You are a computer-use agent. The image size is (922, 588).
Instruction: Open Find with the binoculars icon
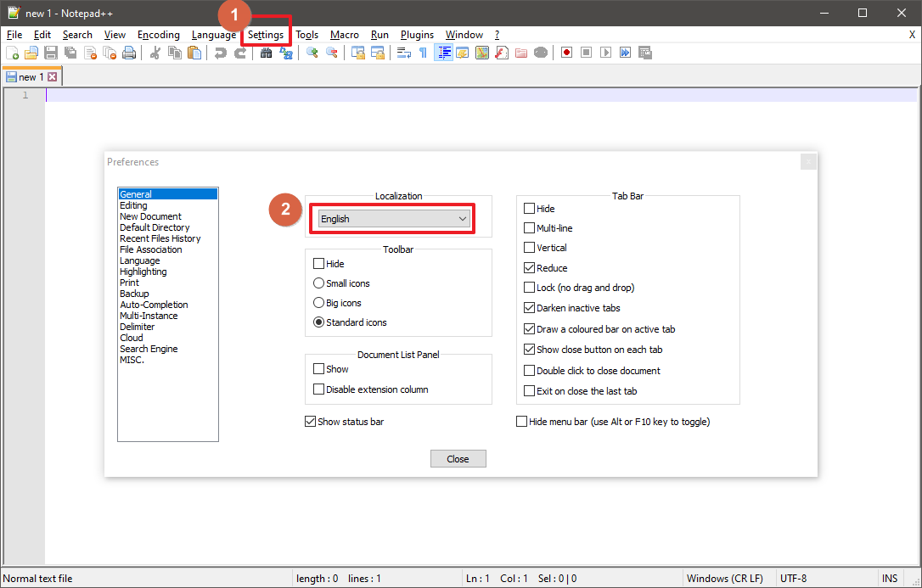[267, 53]
